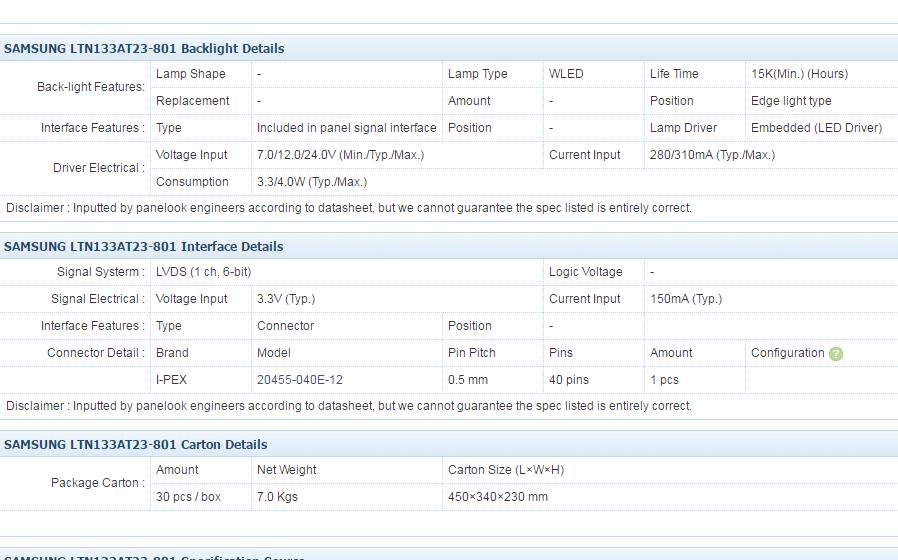The width and height of the screenshot is (898, 560).
Task: Select the disclaimer text under Interface Details
Action: tap(348, 406)
